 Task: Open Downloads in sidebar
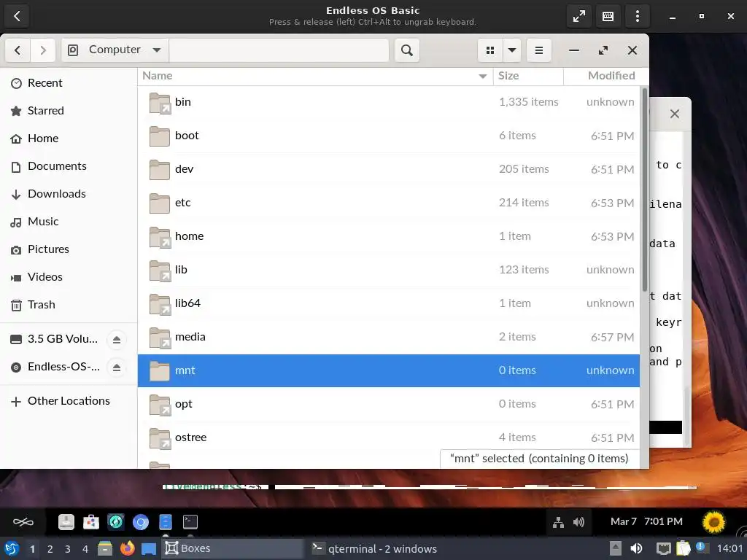click(x=69, y=194)
